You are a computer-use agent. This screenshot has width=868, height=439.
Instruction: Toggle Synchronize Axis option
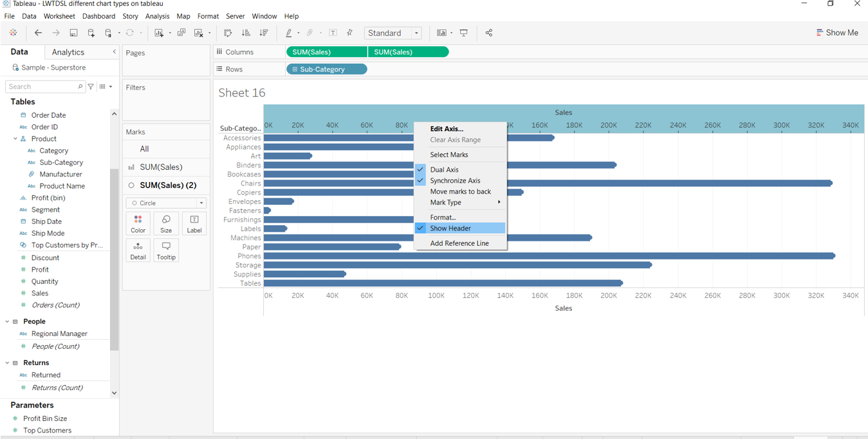[455, 181]
